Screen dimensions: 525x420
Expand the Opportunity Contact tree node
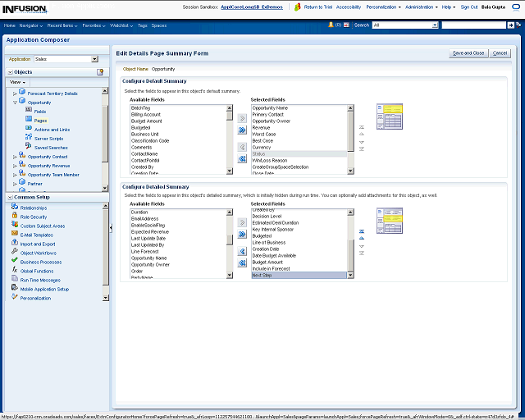click(15, 156)
